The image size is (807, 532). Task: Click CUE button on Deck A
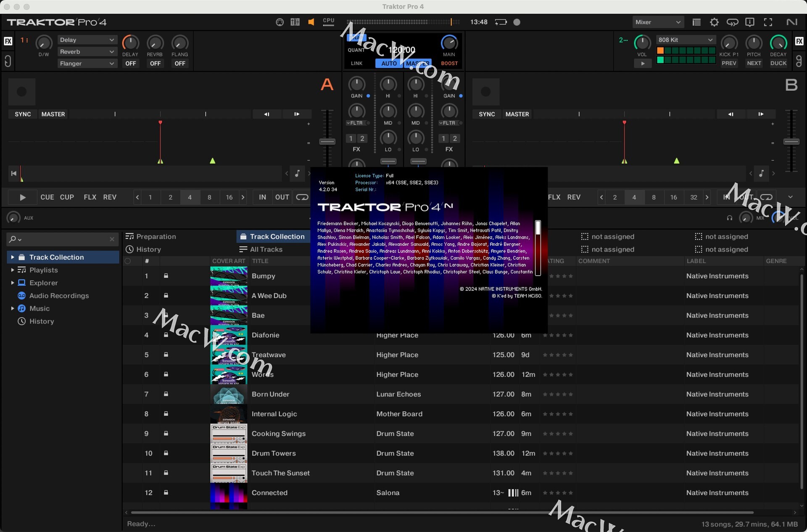(47, 197)
